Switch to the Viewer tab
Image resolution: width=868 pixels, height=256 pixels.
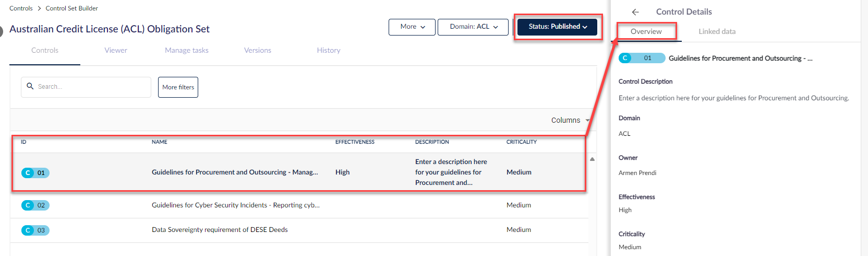point(116,51)
